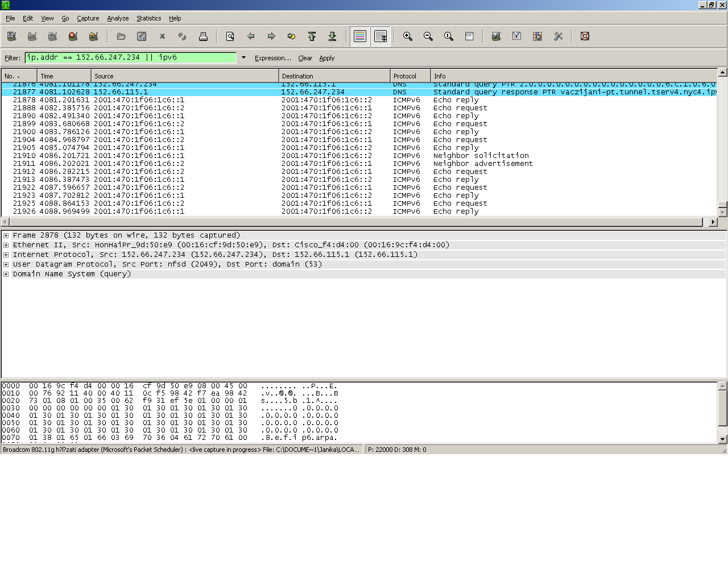Toggle packet colorization
728x582 pixels.
pyautogui.click(x=359, y=36)
